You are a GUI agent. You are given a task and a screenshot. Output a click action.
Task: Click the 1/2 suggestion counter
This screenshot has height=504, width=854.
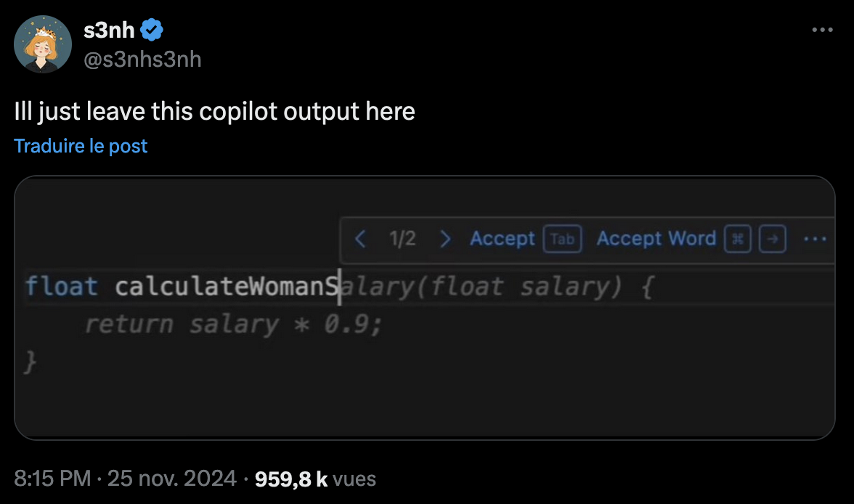402,239
